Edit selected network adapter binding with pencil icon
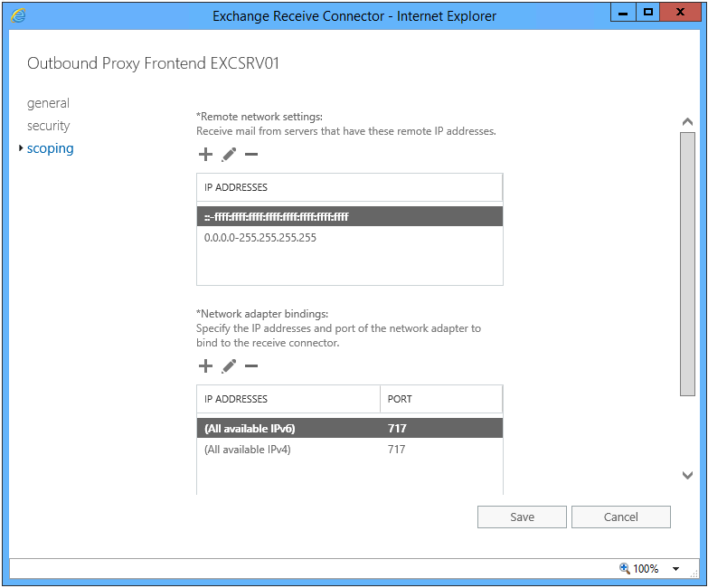The width and height of the screenshot is (708, 588). pos(229,365)
